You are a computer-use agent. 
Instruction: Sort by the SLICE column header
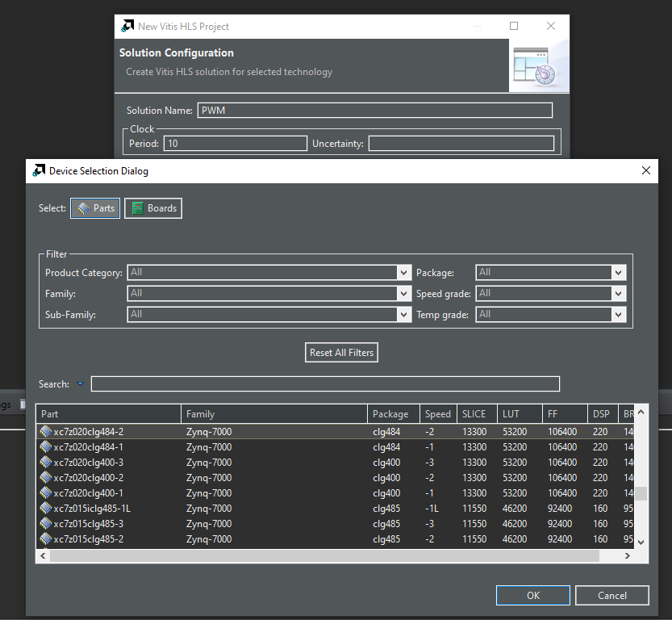click(477, 414)
